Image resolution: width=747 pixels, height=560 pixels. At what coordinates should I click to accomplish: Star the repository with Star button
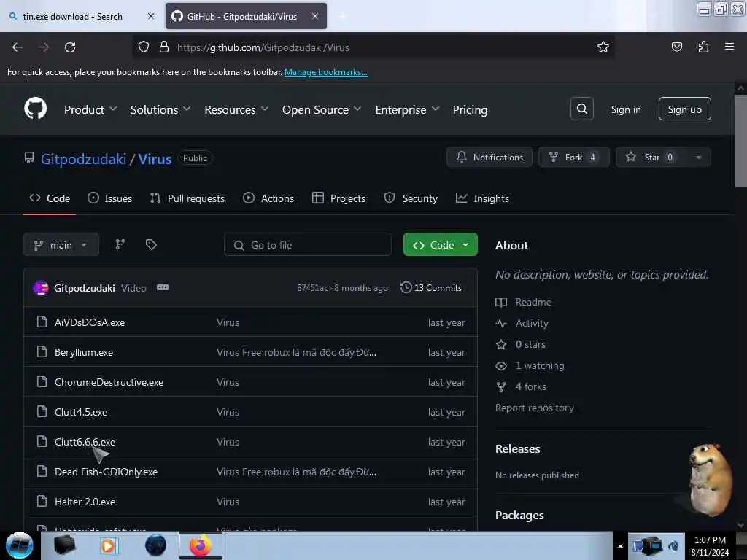651,157
